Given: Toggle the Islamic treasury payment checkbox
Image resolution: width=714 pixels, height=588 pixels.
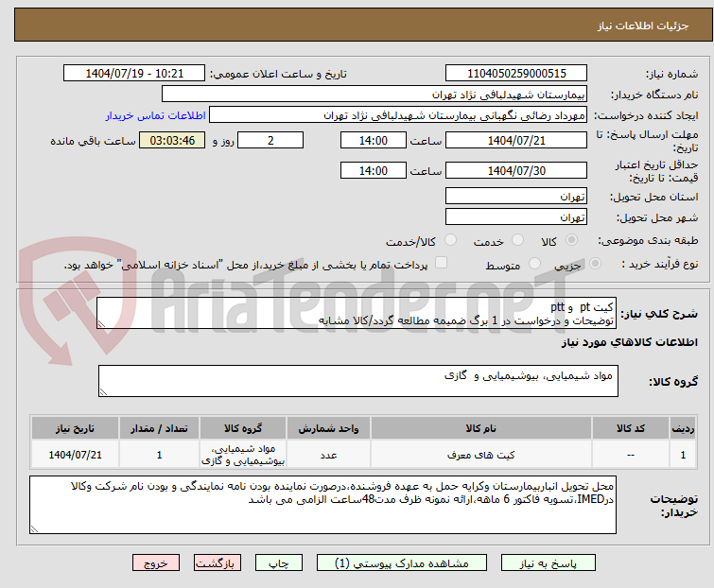Looking at the screenshot, I should point(441,263).
